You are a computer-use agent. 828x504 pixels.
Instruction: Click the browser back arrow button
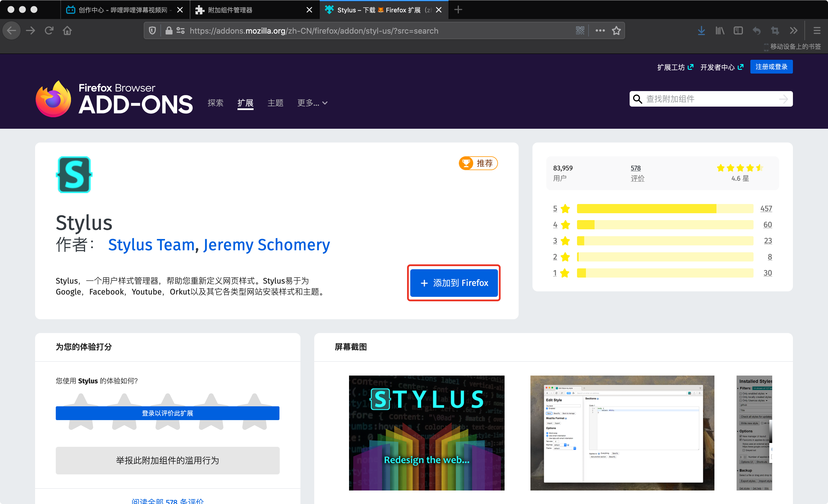12,30
